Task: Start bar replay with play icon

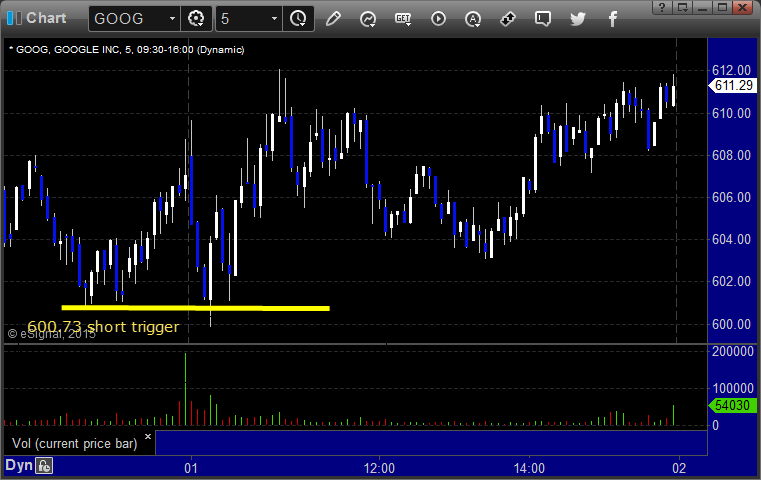Action: [438, 19]
